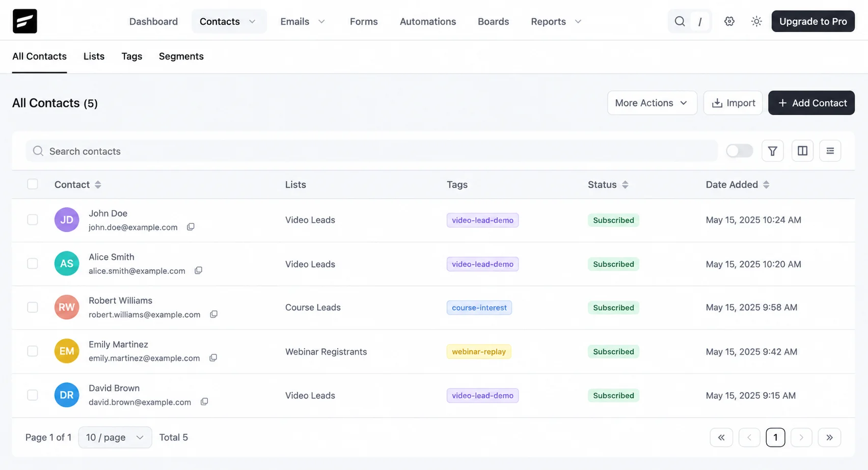This screenshot has height=470, width=868.
Task: Click 'Webinar Registrants' list text
Action: pyautogui.click(x=326, y=351)
